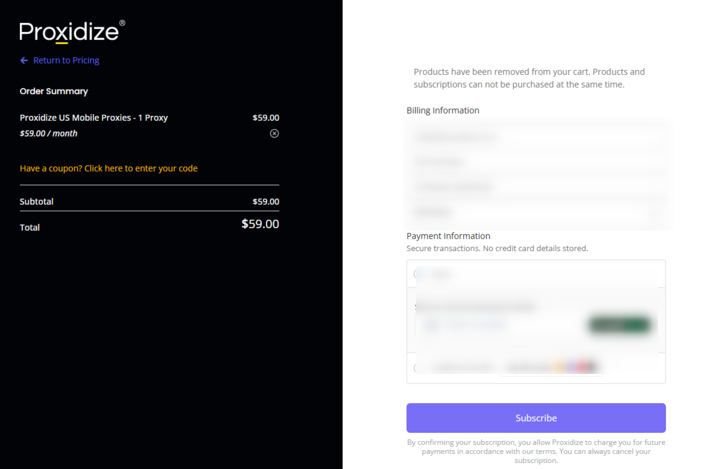Focus the first Billing Information field
Viewport: 719px width, 469px height.
pos(536,137)
